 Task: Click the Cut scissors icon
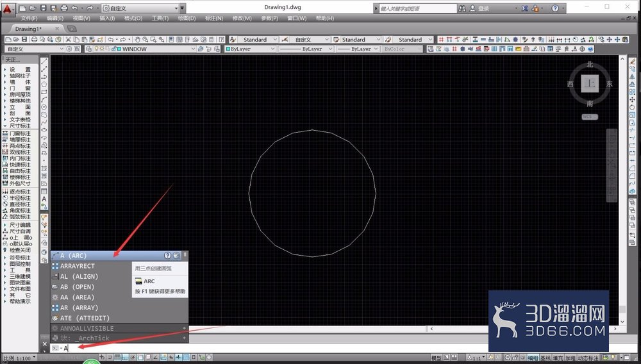(69, 40)
